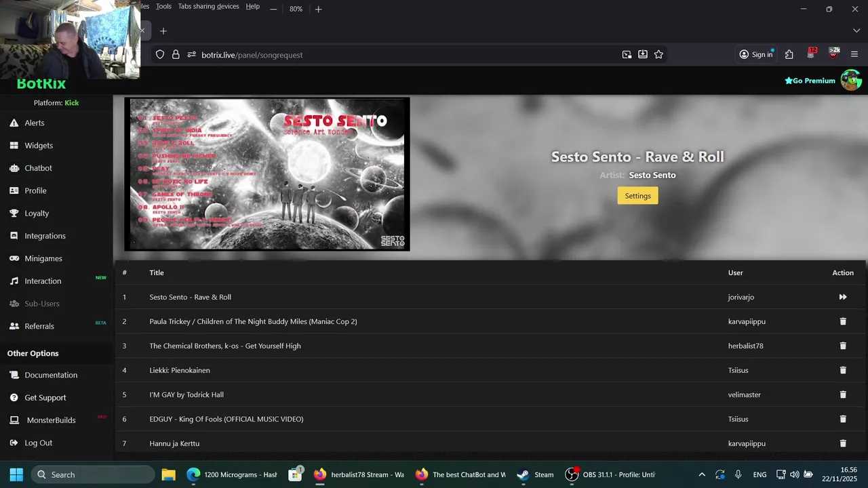Click the Documentation icon under Other Options
Screen dimensions: 868x488
(14, 375)
